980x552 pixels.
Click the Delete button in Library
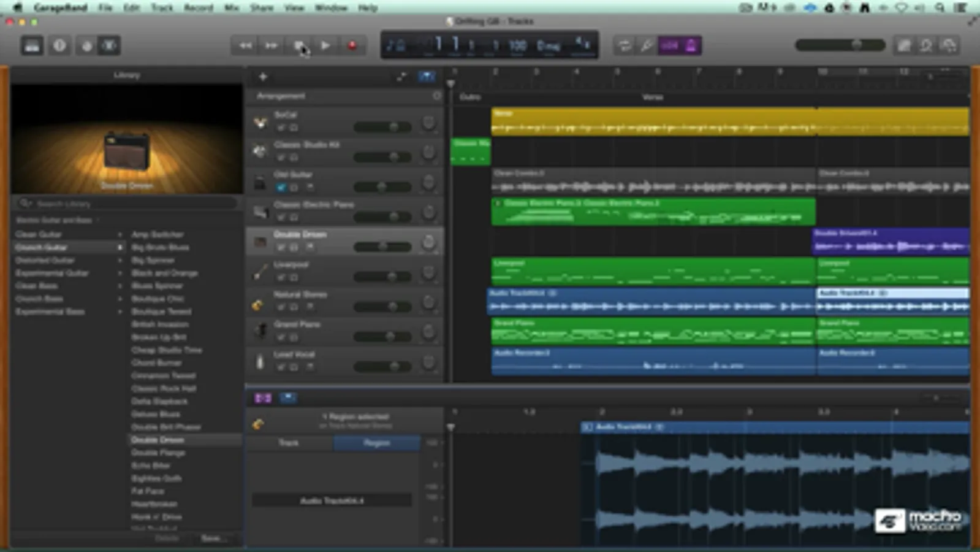point(167,538)
